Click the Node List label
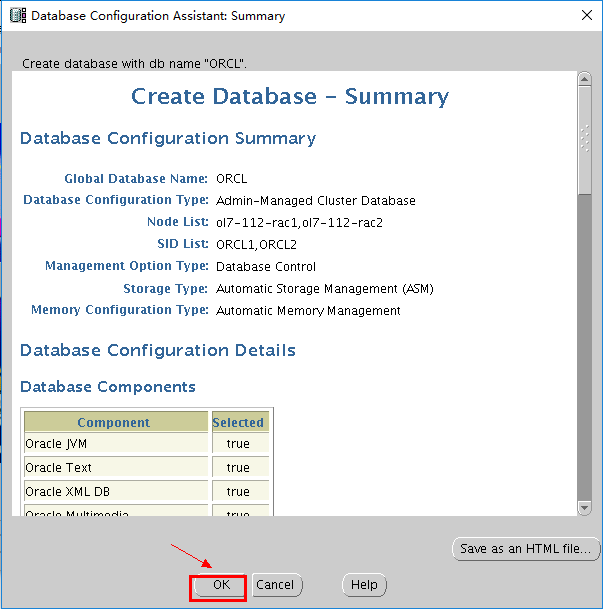Image resolution: width=603 pixels, height=609 pixels. 177,222
